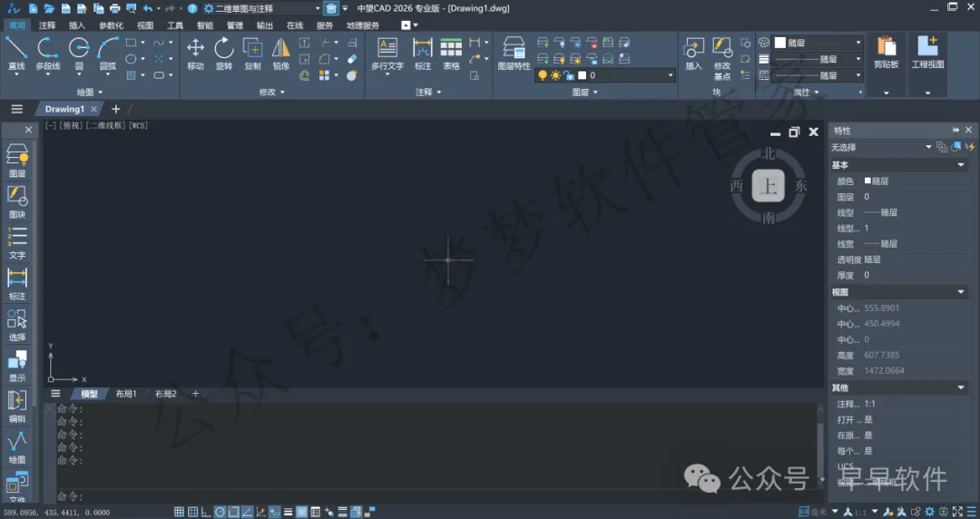This screenshot has width=980, height=519.
Task: Click the blue help question mark icon
Action: [192, 9]
